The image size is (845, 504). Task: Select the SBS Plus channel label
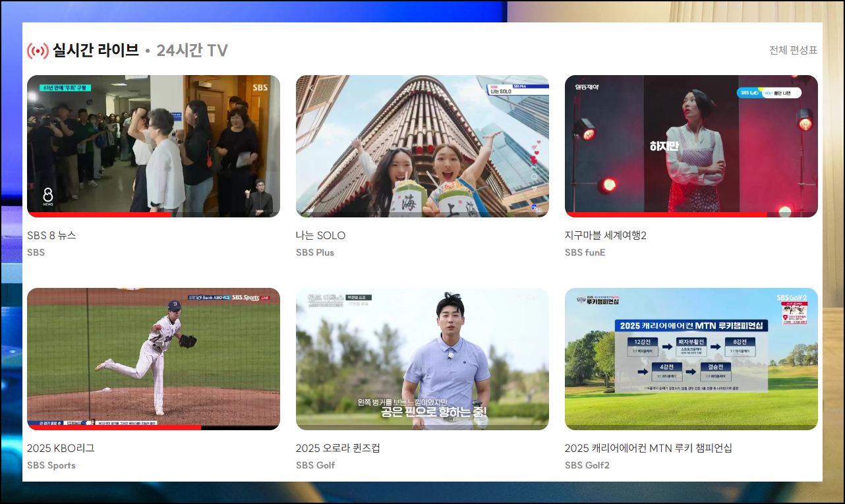tap(315, 252)
